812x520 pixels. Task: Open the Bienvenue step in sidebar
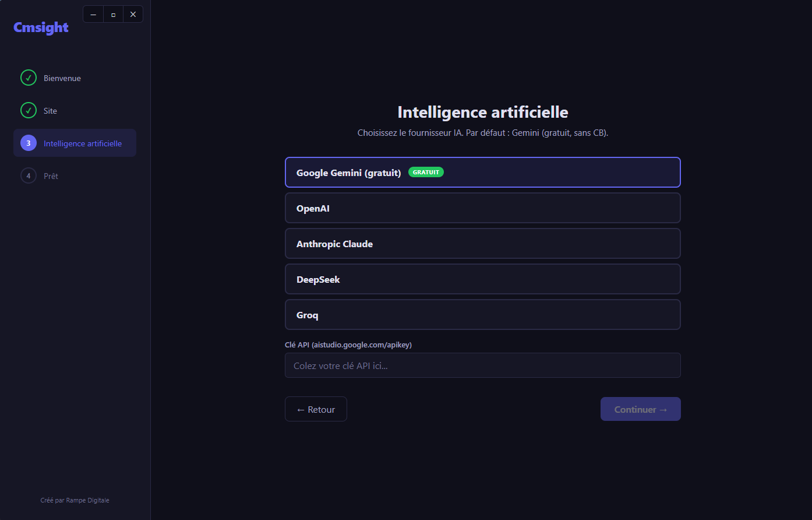75,78
